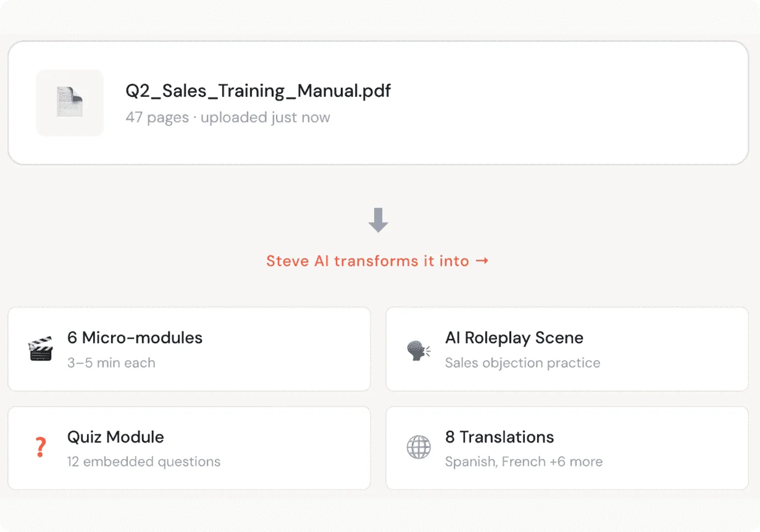Click the Quiz Module heading text
The image size is (760, 532).
pos(115,437)
